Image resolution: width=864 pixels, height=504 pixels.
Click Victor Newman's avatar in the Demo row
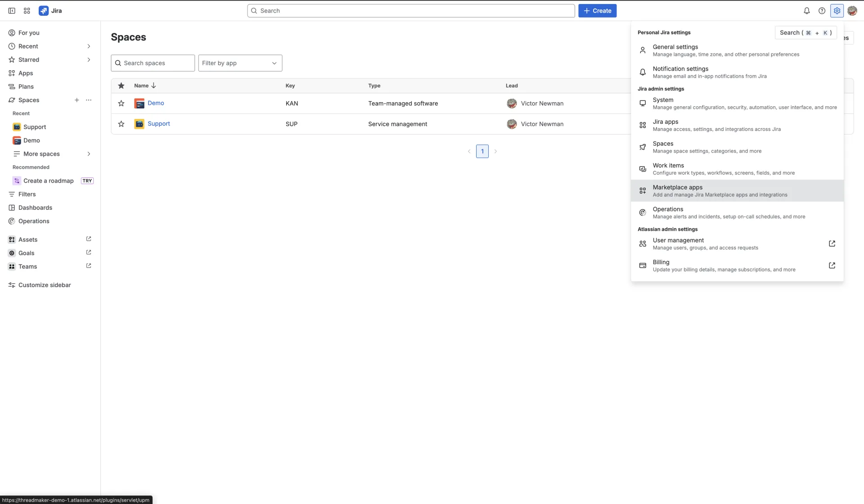(512, 103)
